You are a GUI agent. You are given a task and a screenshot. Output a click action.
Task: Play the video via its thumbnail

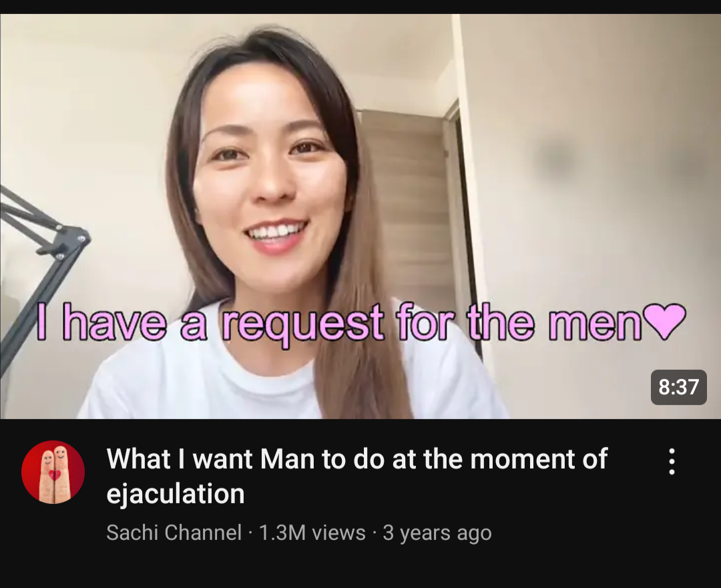pos(360,216)
